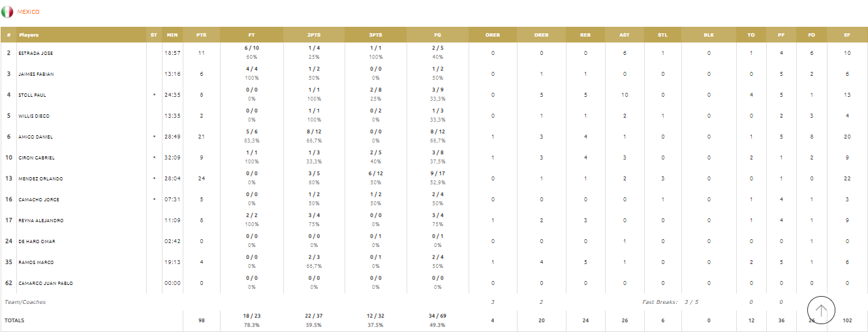Click the AST column header
868x332 pixels.
[625, 35]
